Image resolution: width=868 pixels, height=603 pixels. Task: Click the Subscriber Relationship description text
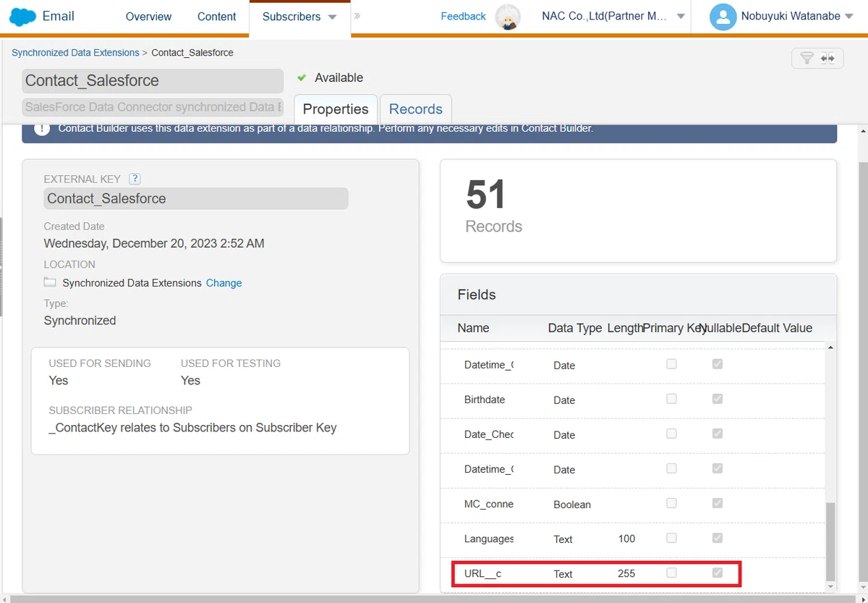click(193, 427)
